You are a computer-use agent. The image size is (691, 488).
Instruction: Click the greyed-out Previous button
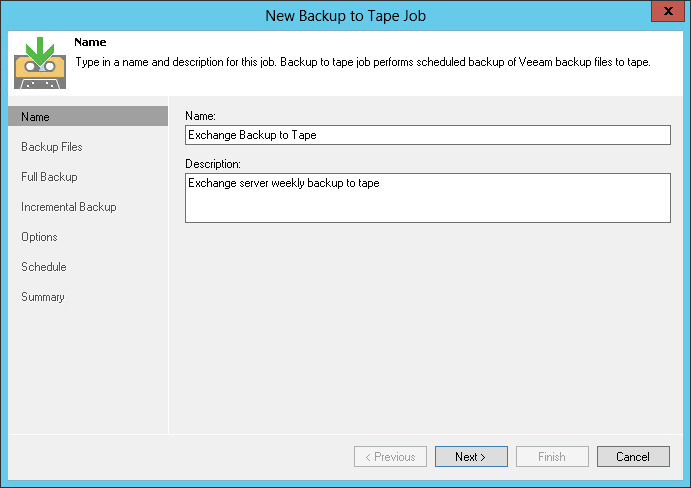(x=390, y=457)
